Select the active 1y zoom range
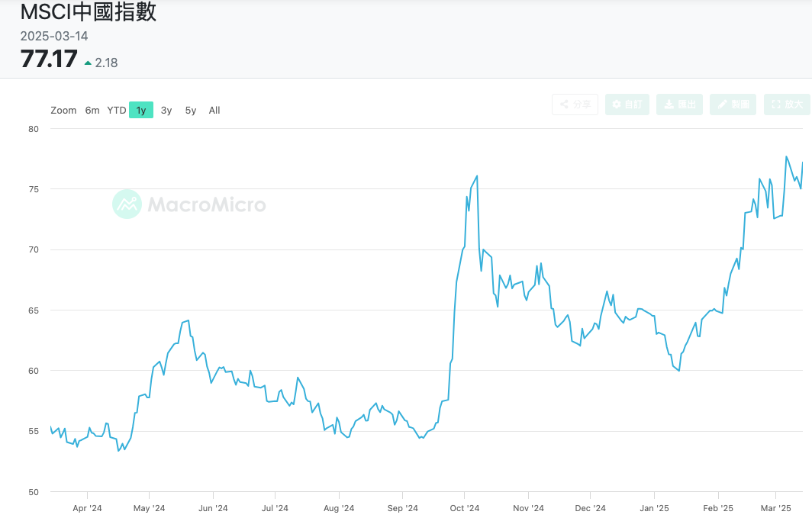The image size is (812, 518). pyautogui.click(x=141, y=110)
